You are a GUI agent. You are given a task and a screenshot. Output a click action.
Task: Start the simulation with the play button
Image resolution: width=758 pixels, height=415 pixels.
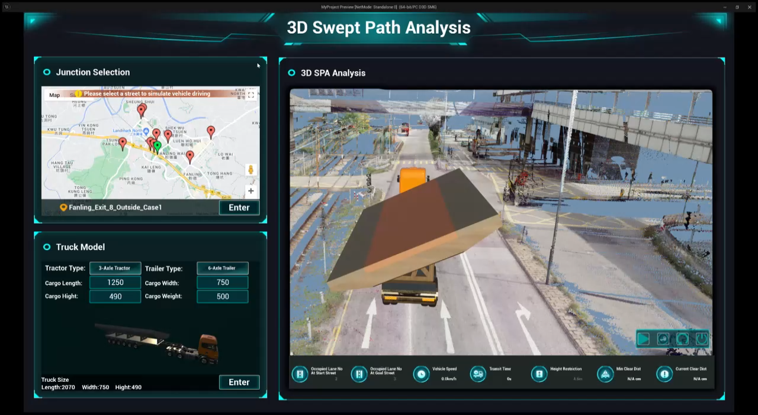coord(643,339)
